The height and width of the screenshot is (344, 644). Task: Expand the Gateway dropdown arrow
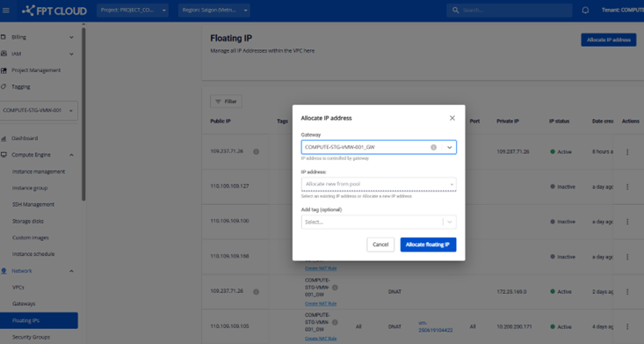coord(449,147)
